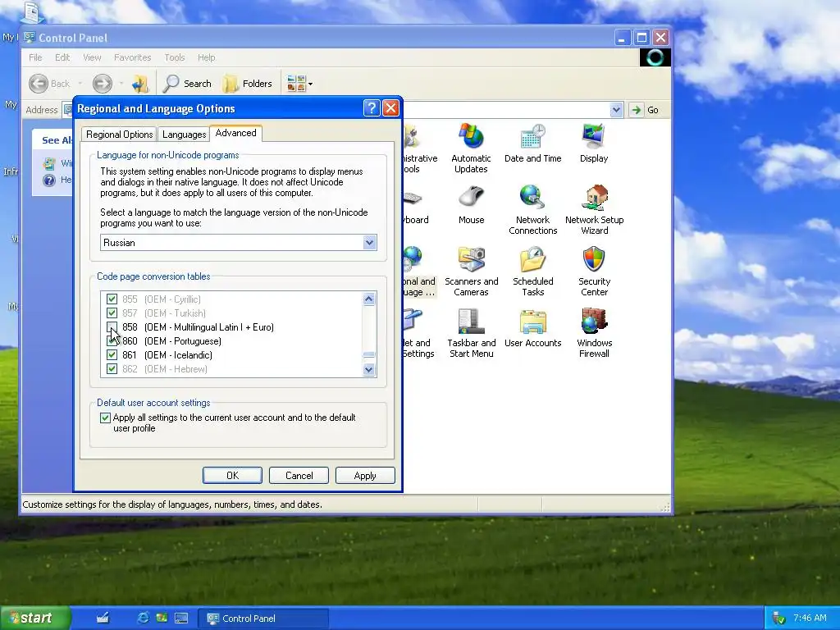The image size is (840, 630).
Task: Open Security Center icon
Action: tap(594, 272)
